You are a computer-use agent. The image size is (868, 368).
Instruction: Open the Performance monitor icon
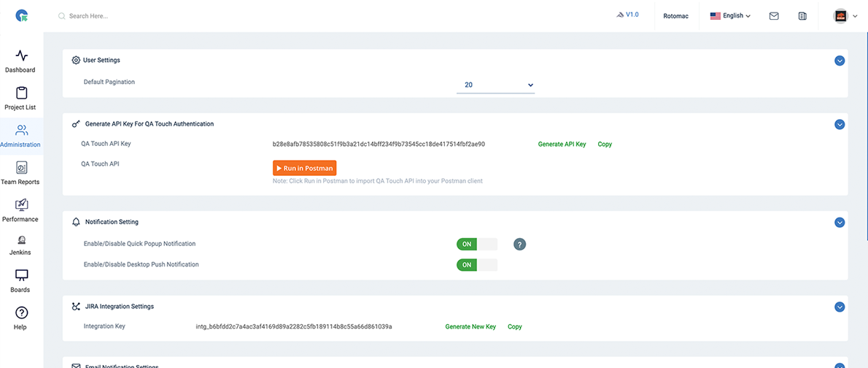tap(22, 205)
